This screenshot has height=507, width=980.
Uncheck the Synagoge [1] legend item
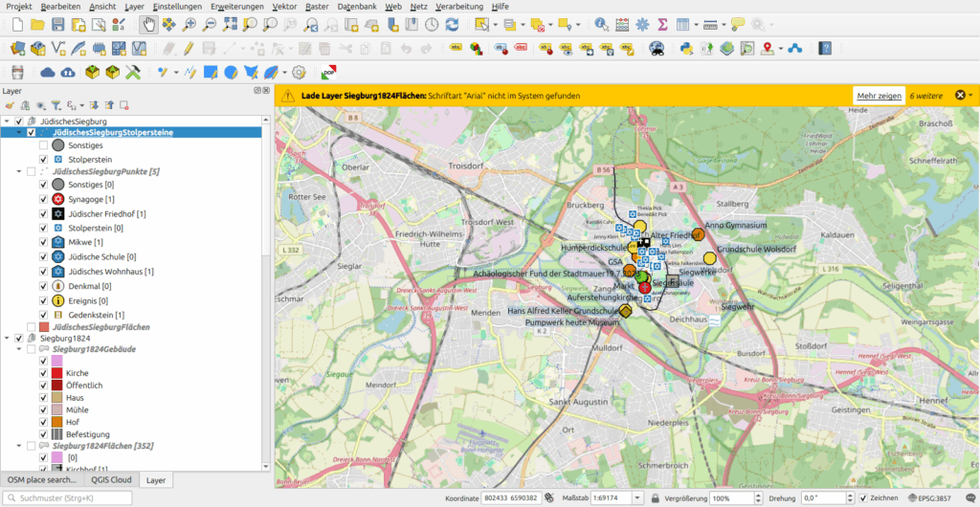(43, 199)
